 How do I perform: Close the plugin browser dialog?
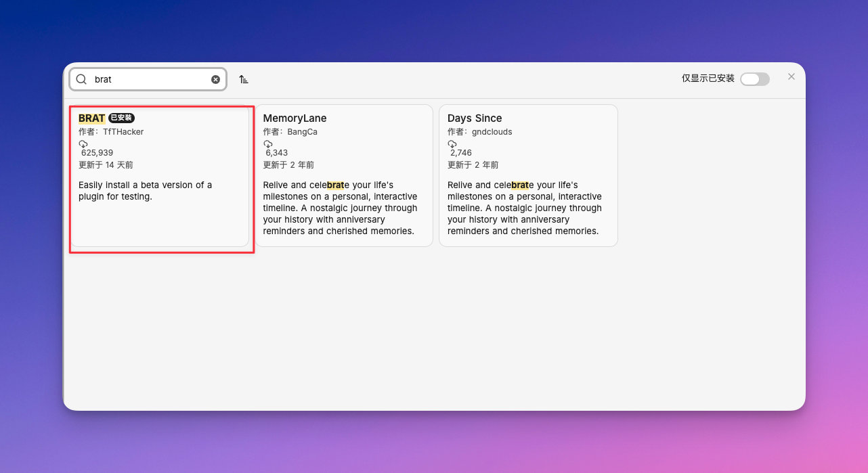791,77
